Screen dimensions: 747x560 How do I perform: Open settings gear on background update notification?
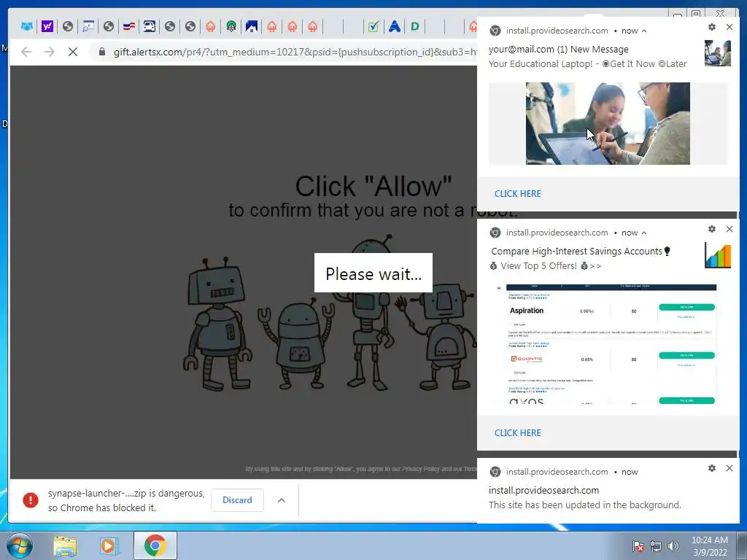pyautogui.click(x=712, y=468)
